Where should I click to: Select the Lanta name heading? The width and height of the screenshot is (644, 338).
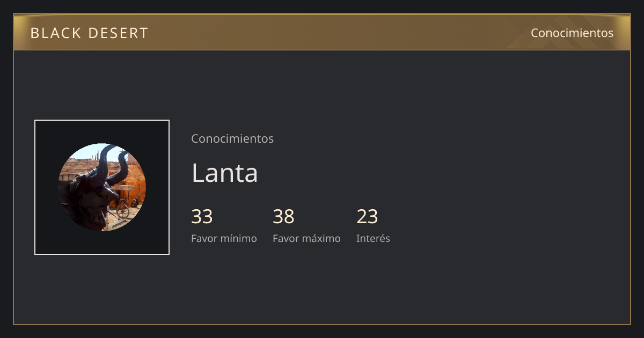224,173
